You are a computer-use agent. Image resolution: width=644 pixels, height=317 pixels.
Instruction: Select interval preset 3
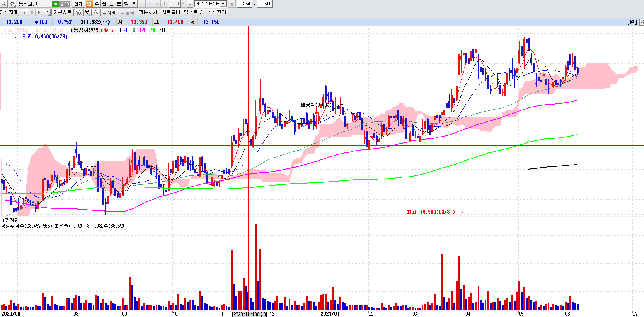pyautogui.click(x=149, y=4)
